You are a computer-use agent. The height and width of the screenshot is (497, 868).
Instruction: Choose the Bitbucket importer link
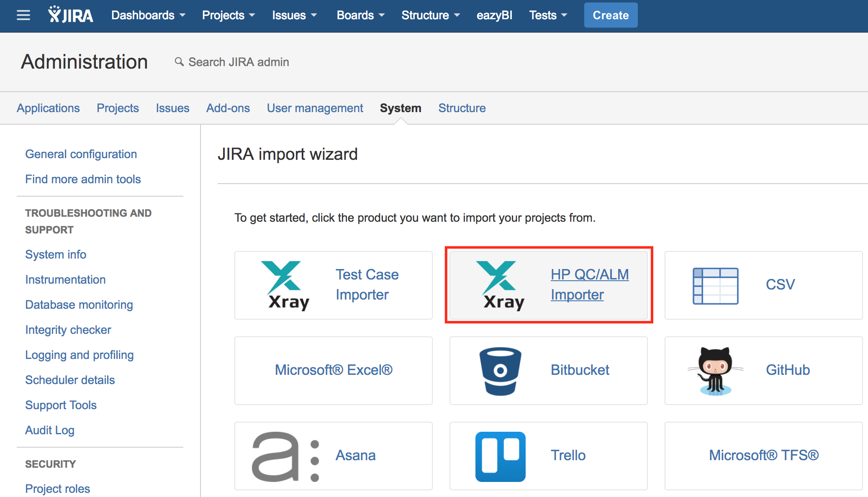click(580, 370)
